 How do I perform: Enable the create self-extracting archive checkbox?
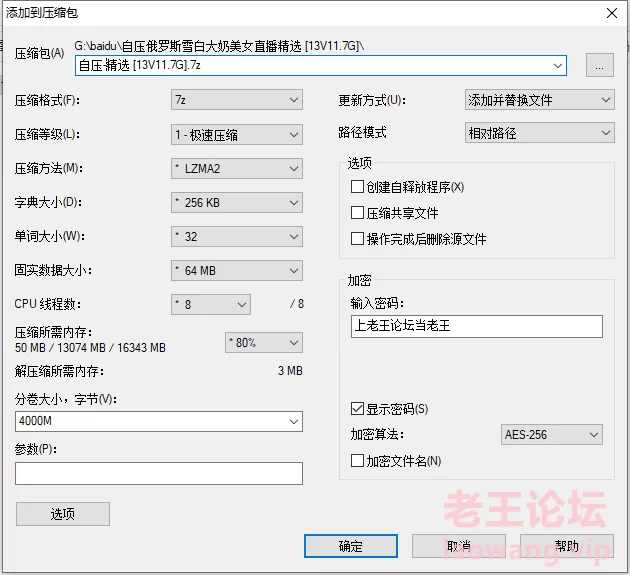coord(357,187)
